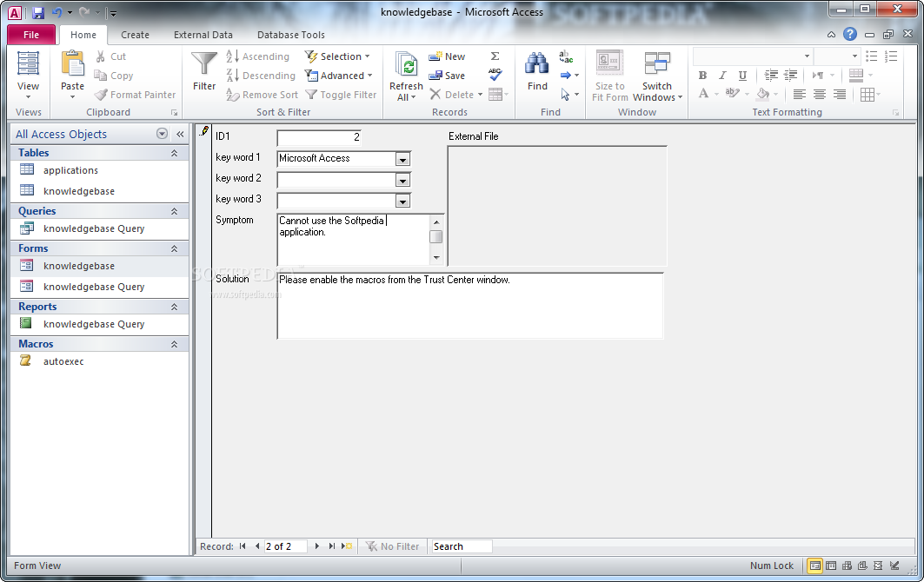
Task: Save the current record
Action: click(448, 76)
